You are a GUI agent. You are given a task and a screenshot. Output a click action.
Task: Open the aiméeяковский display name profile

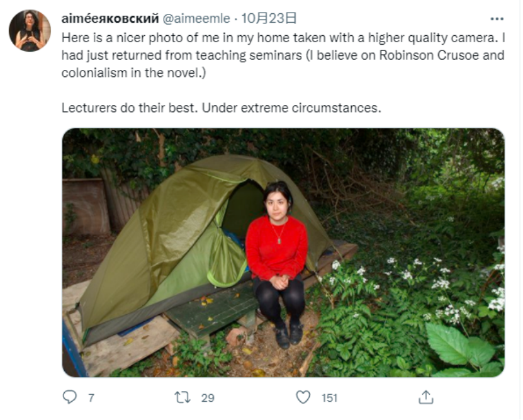coord(110,18)
